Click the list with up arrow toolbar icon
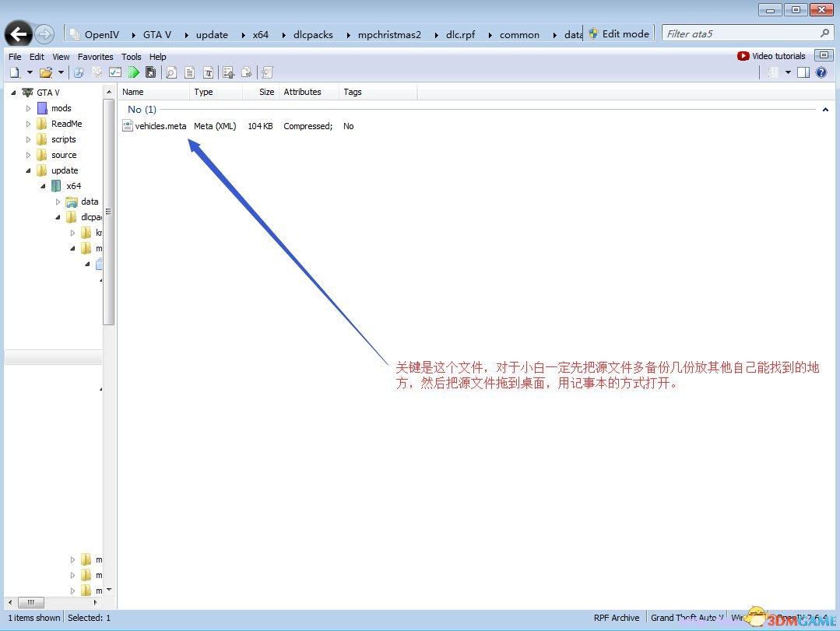The image size is (840, 631). pos(229,72)
